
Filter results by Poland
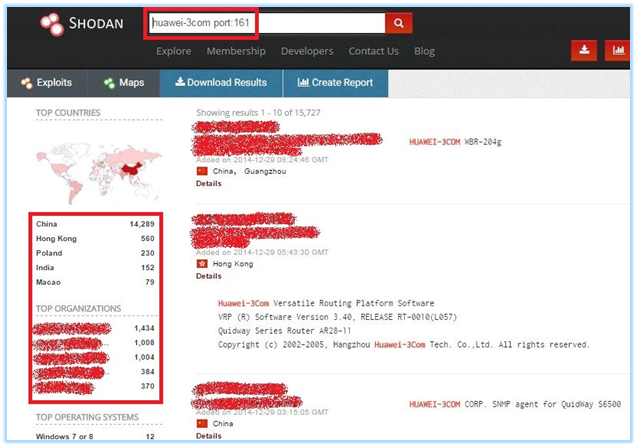pyautogui.click(x=95, y=253)
